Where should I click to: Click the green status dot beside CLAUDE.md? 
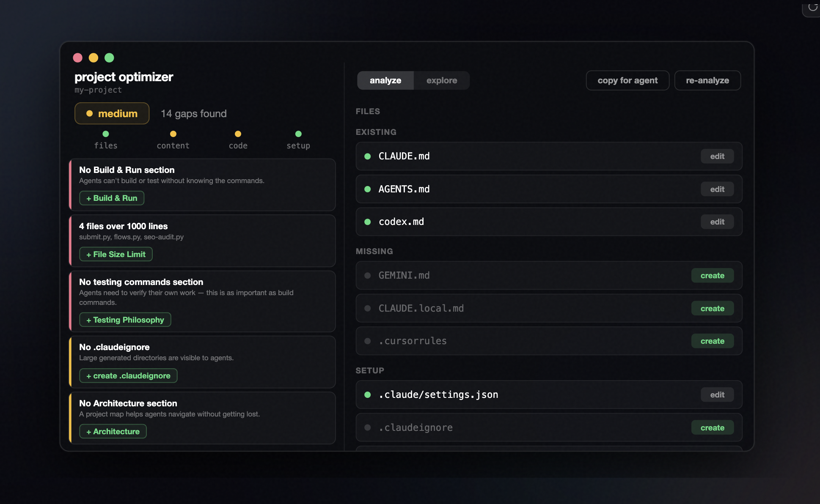368,156
